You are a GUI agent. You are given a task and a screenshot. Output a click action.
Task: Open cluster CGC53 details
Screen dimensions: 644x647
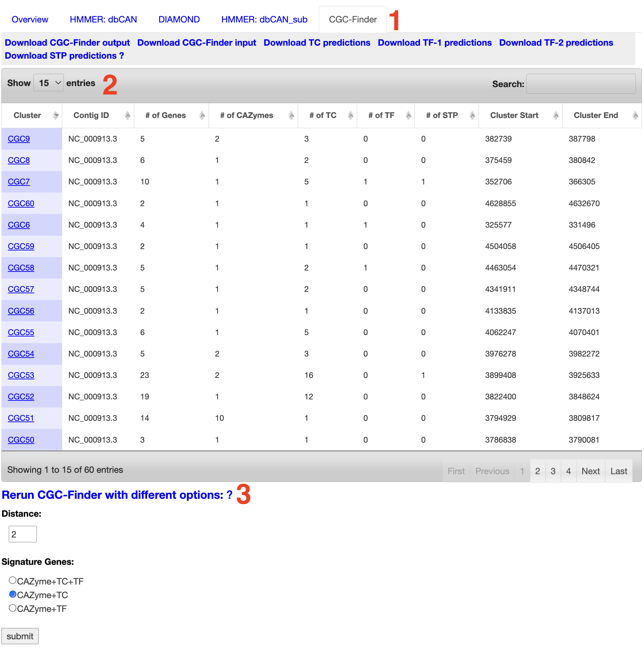tap(21, 375)
